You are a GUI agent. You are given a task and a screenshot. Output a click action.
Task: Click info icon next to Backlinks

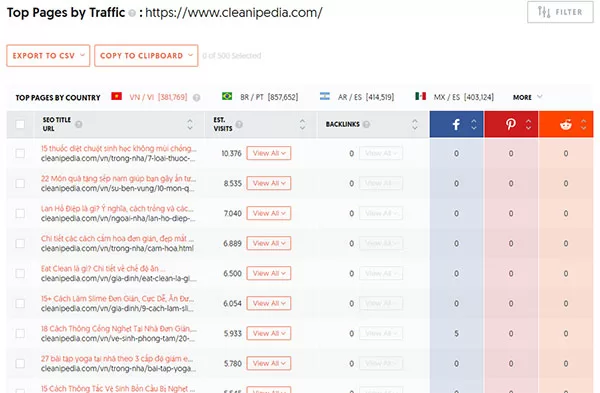(366, 124)
